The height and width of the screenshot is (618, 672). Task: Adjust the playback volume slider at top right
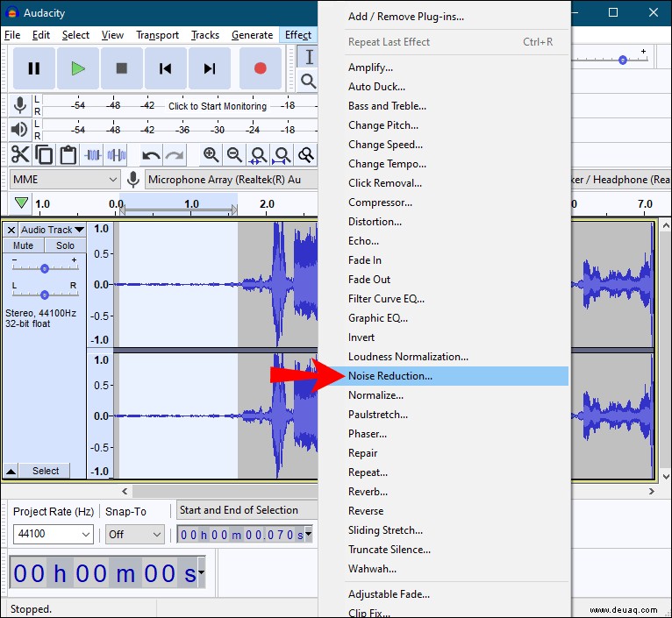[x=623, y=60]
